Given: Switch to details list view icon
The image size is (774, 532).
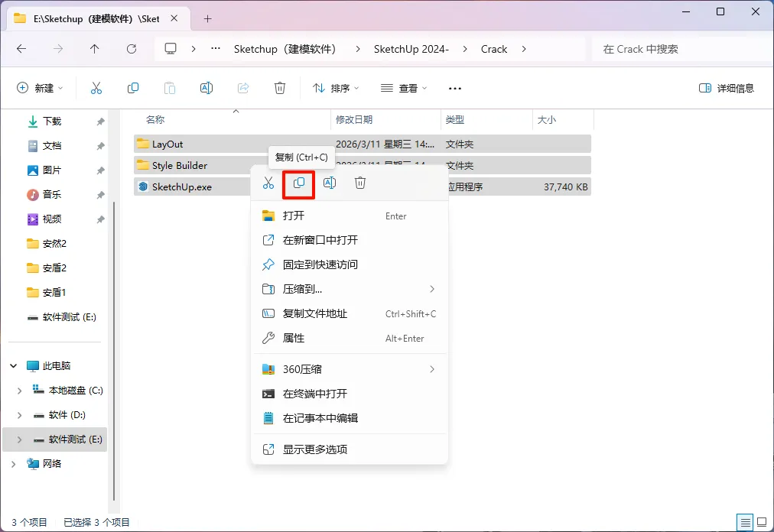Looking at the screenshot, I should click(x=746, y=521).
